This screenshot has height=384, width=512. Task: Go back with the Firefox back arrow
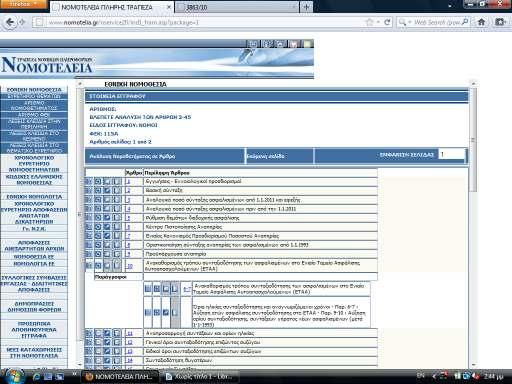click(x=10, y=22)
